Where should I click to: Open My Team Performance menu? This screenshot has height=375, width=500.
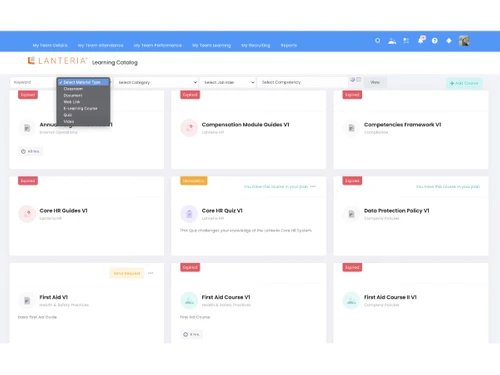[x=158, y=45]
